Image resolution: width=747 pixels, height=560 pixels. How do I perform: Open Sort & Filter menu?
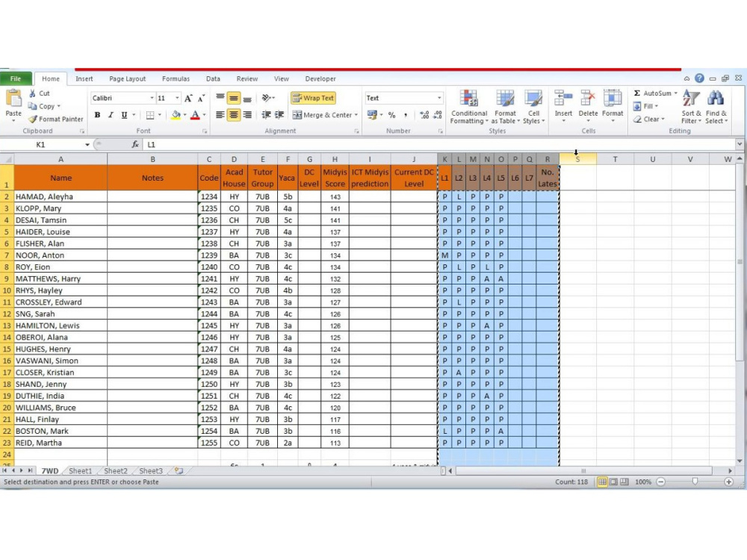click(x=691, y=107)
